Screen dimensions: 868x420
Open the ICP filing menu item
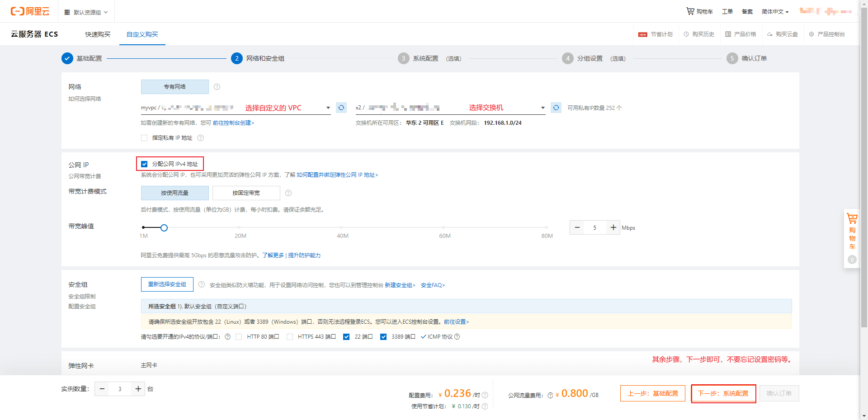coord(747,11)
